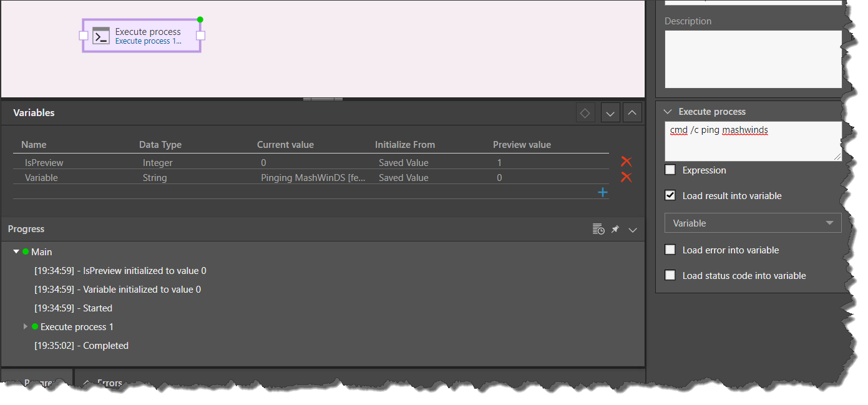This screenshot has height=405, width=868.
Task: Click the Execute process terminal icon on canvas
Action: (101, 36)
